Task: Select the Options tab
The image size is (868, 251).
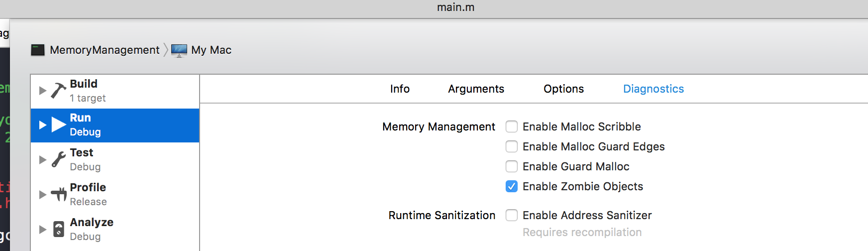Action: [563, 89]
